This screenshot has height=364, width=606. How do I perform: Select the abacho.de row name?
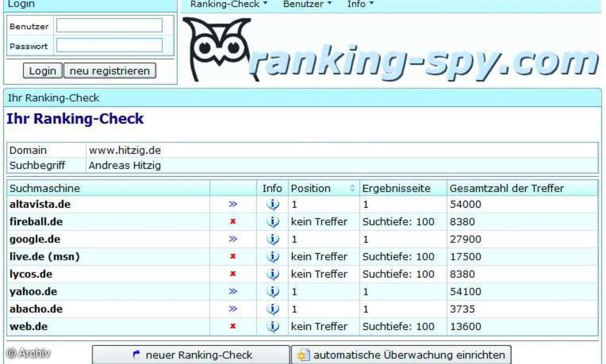(x=36, y=309)
